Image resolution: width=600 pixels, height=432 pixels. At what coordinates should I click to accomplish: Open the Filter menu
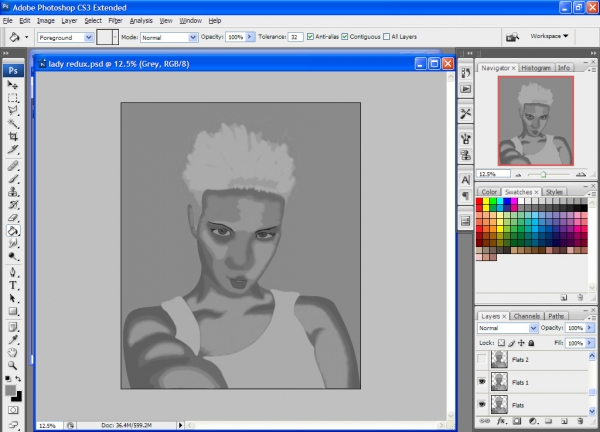click(x=115, y=21)
